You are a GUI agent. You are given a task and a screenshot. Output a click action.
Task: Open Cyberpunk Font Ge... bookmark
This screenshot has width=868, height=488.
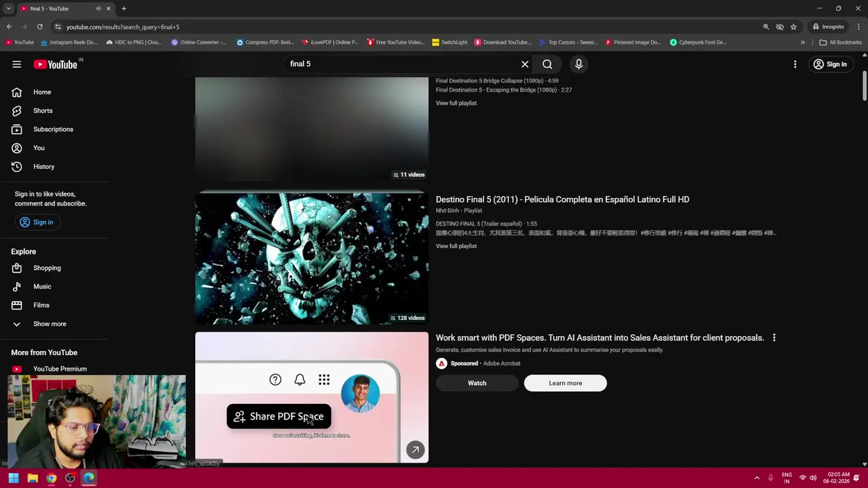tap(698, 42)
